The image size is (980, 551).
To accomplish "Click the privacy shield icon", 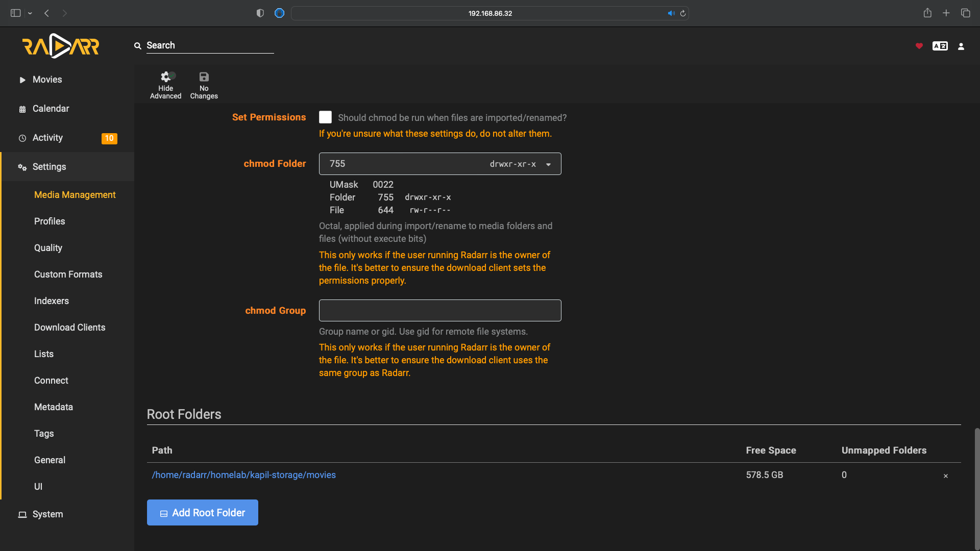I will pos(260,13).
